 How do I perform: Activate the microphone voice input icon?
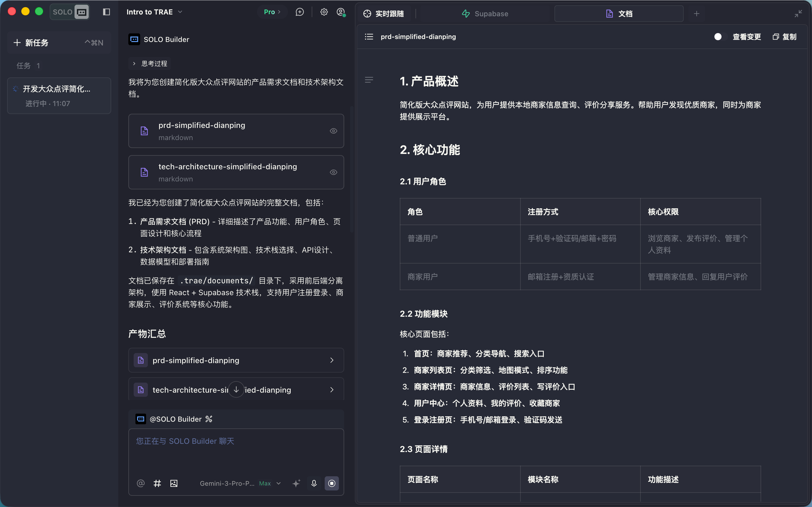314,483
